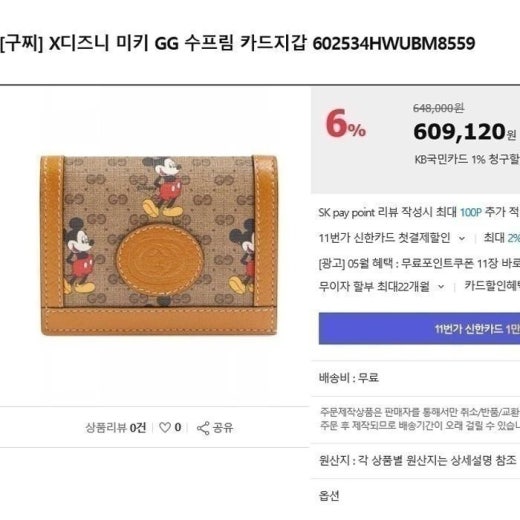Click the 옵션 options label
This screenshot has width=520, height=520.
329,496
